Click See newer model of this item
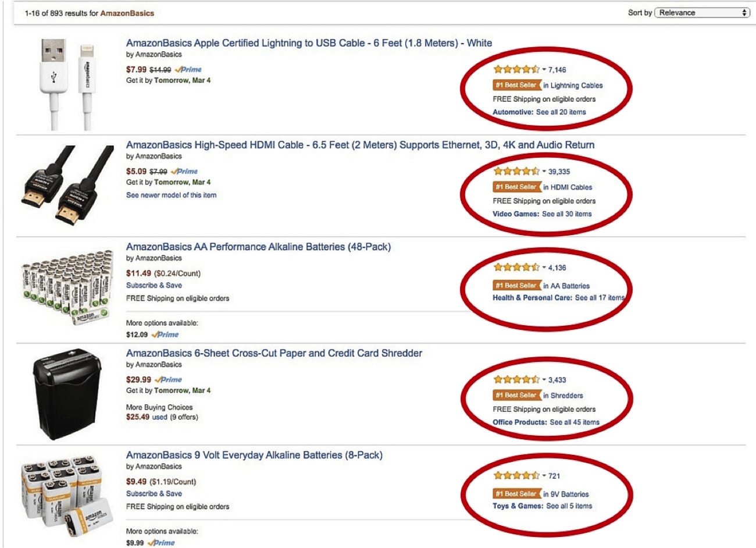 (170, 195)
